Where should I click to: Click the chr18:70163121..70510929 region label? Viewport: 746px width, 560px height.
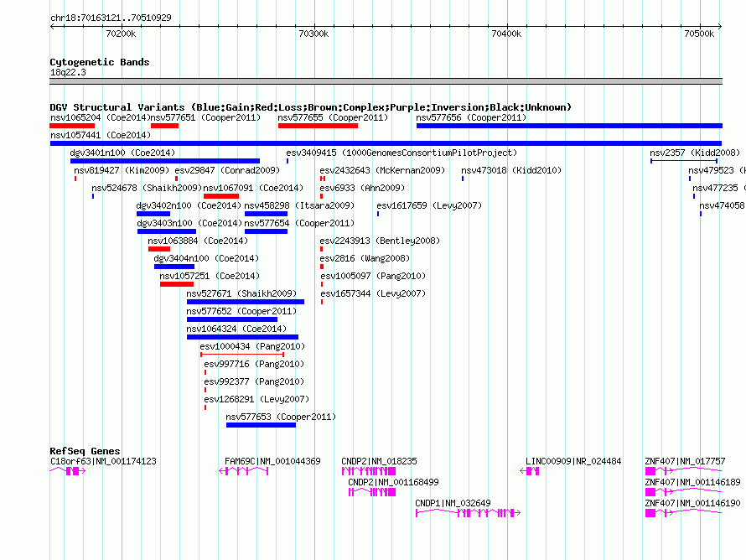point(111,18)
